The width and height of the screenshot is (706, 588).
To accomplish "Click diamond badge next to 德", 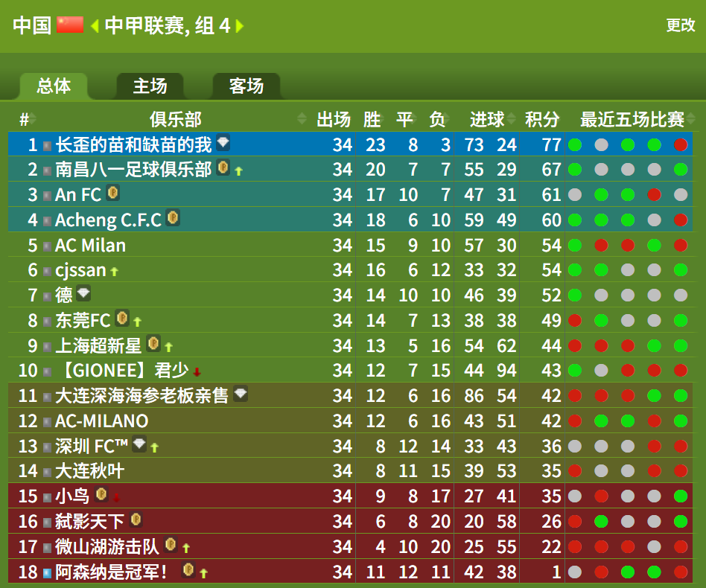I will [x=83, y=293].
